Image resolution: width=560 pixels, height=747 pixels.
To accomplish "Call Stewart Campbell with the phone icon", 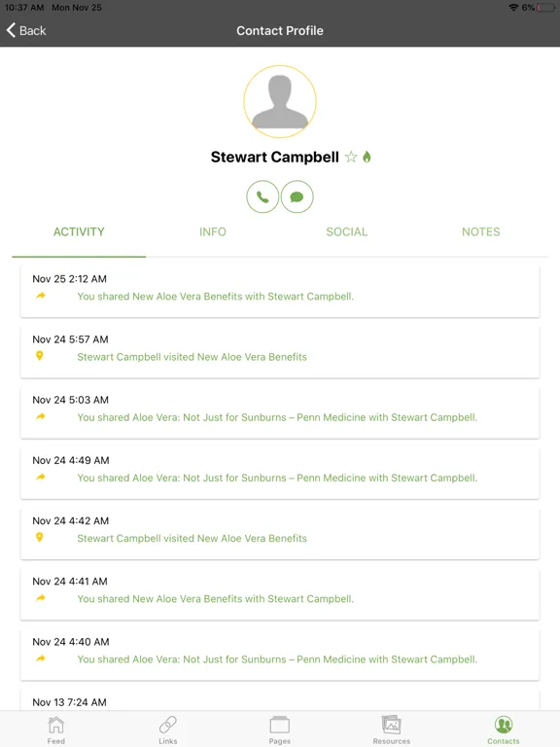I will coord(262,196).
